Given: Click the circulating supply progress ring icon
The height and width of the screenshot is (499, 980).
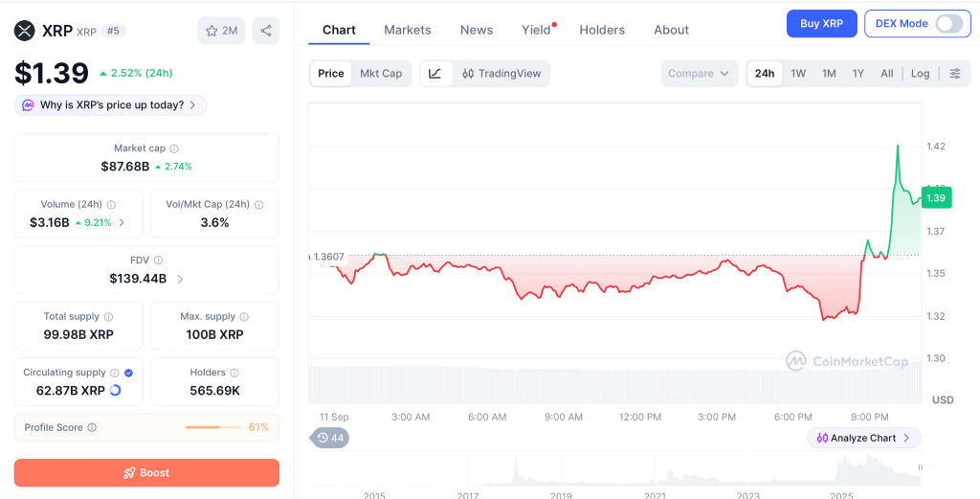Looking at the screenshot, I should tap(115, 390).
